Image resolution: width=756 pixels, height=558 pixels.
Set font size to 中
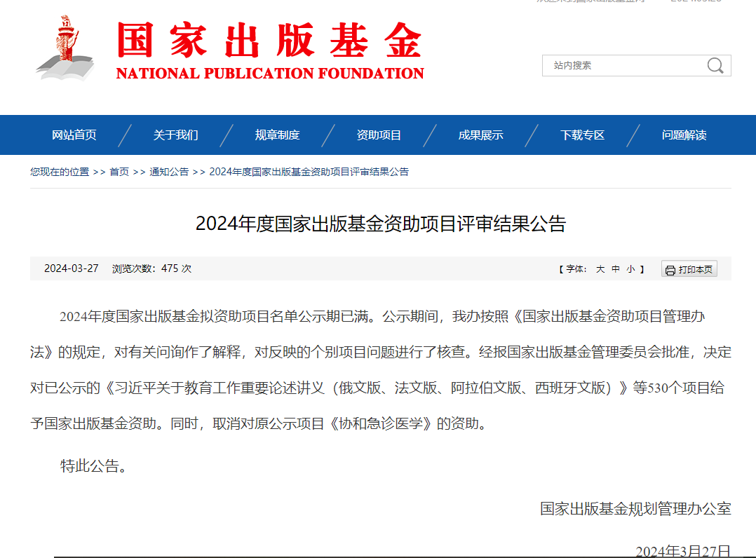[615, 269]
